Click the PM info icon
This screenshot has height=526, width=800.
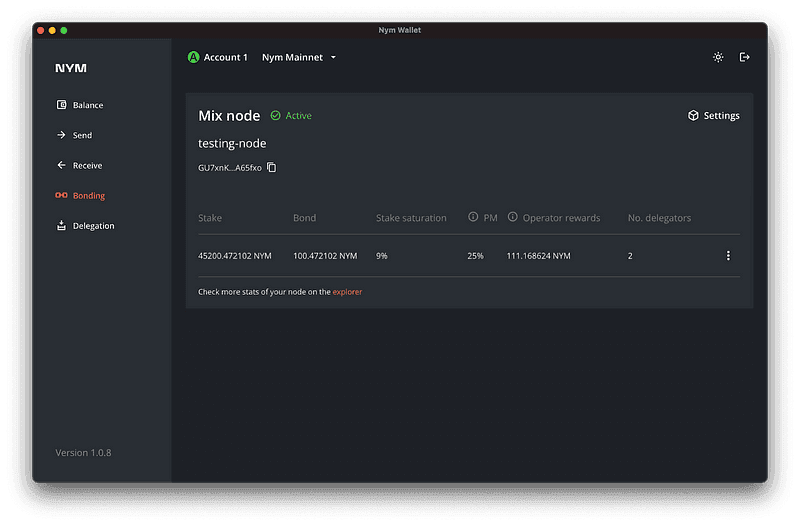pos(473,218)
